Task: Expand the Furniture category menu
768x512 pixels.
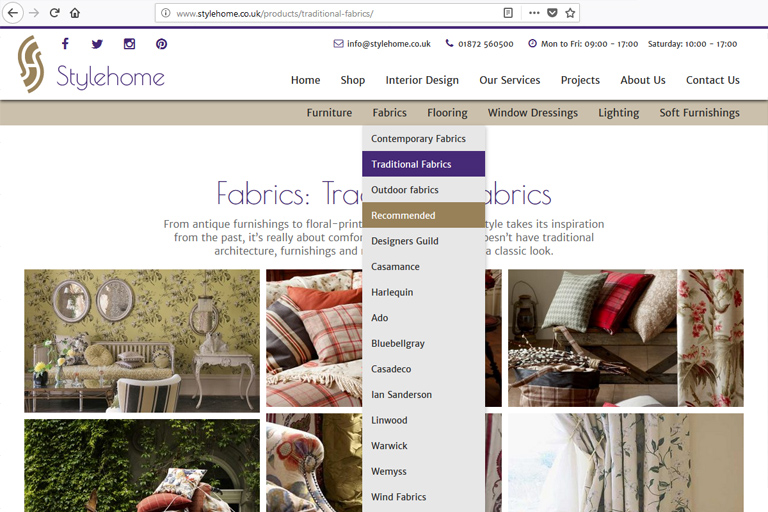Action: pyautogui.click(x=329, y=113)
